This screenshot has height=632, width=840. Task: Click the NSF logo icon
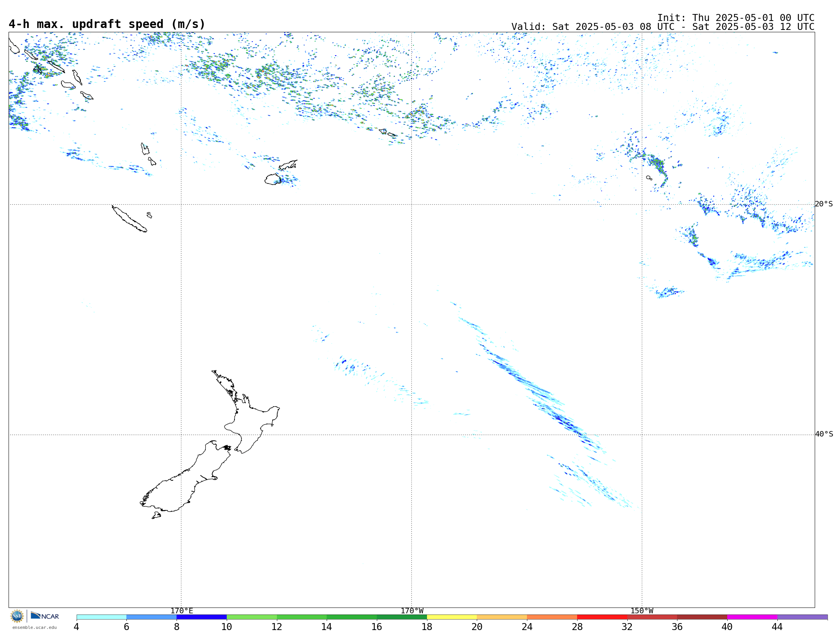(x=17, y=616)
